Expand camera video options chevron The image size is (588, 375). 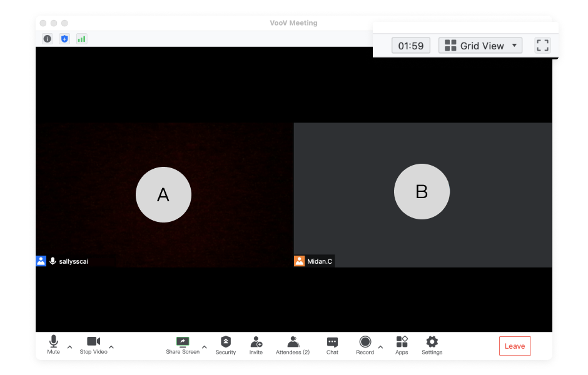point(111,347)
